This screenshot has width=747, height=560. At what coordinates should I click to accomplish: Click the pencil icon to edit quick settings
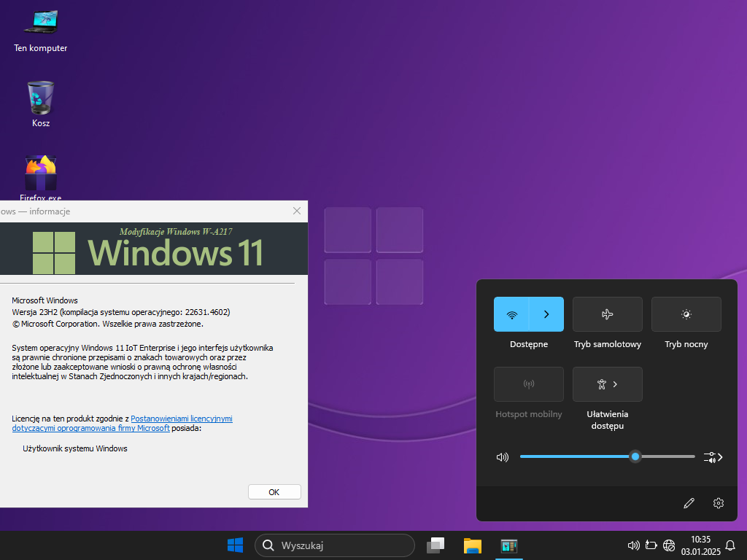pos(689,503)
